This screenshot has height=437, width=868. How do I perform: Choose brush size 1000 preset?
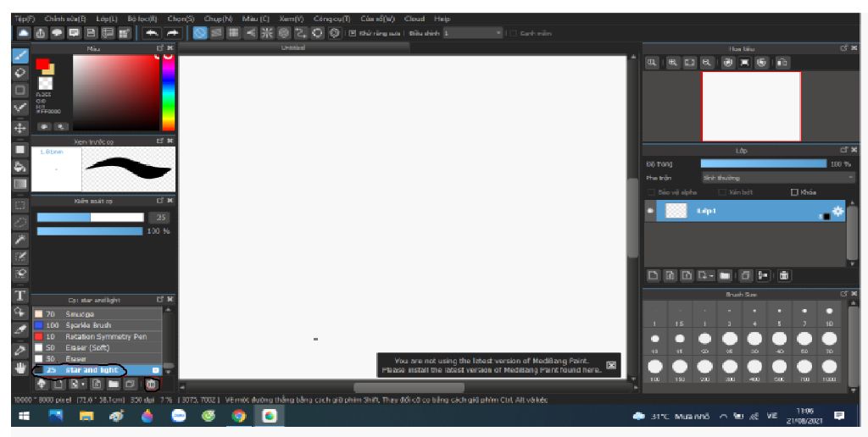click(829, 370)
